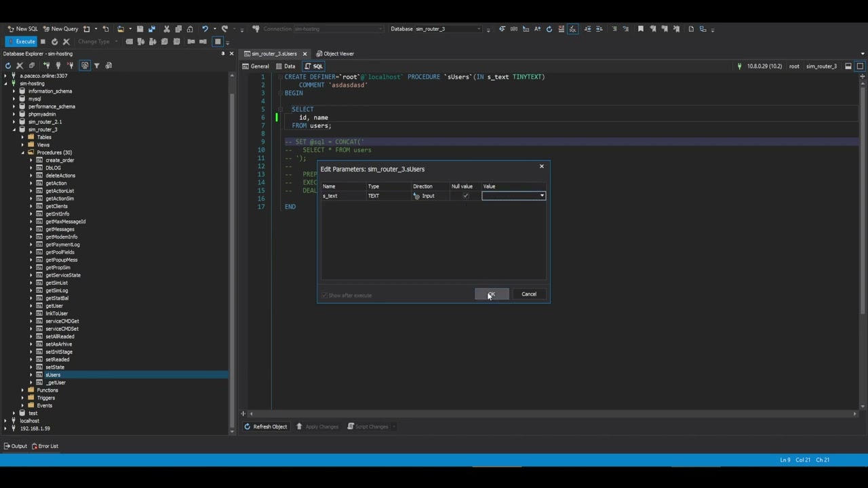Open the Database selector dropdown
This screenshot has height=488, width=868.
pos(479,29)
